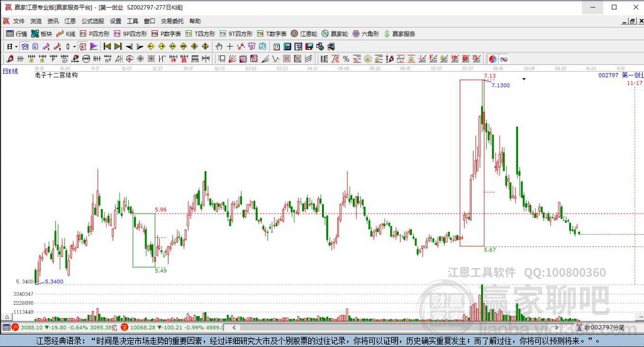Open 赢家服务 from the toolbar
Viewport: 644px width, 347px height.
(x=400, y=33)
